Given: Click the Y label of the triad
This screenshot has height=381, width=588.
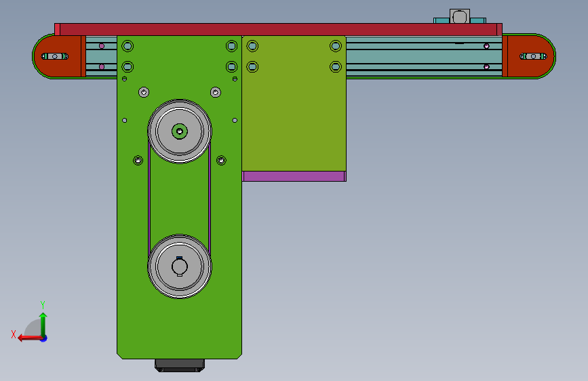Looking at the screenshot, I should pyautogui.click(x=43, y=304).
